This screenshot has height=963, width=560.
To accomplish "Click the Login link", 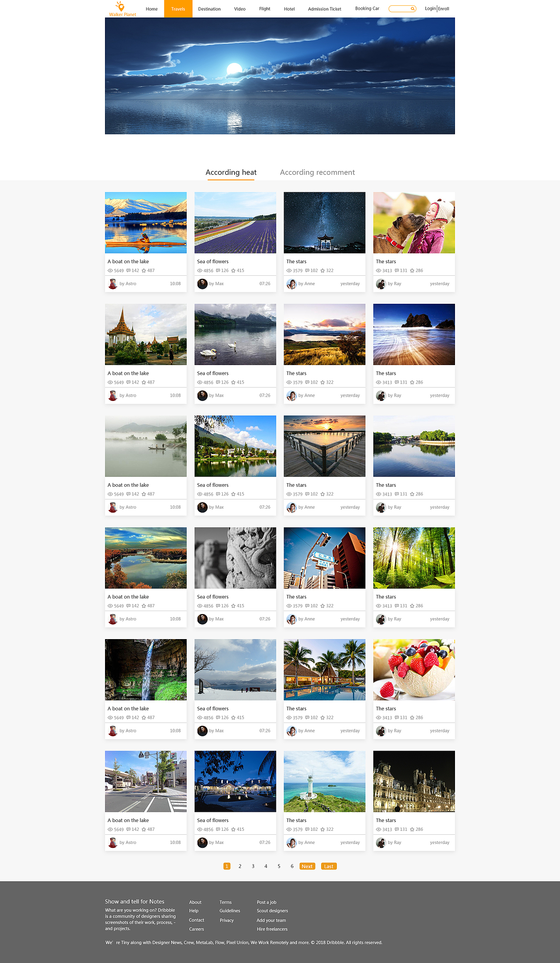I will click(430, 8).
